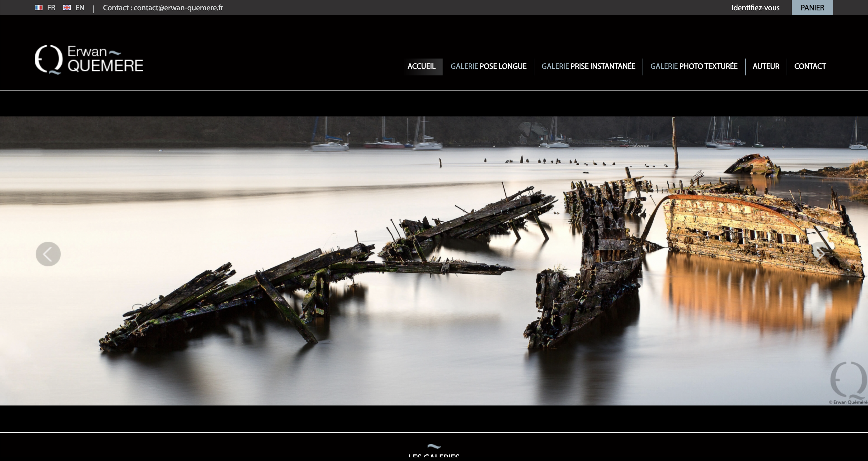Click the wave icon above Les Galeries
Viewport: 868px width, 461px height.
(x=434, y=447)
